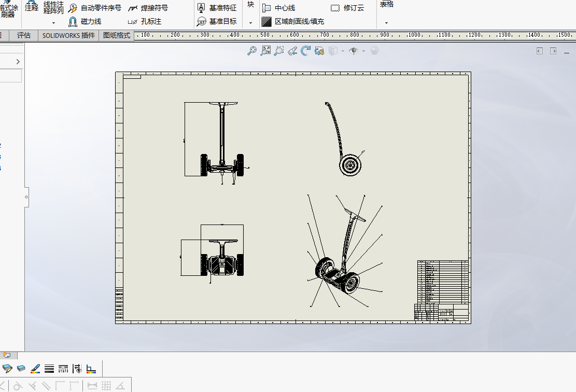
Task: Click the Change Layer icon with pencil
Action: click(x=7, y=368)
